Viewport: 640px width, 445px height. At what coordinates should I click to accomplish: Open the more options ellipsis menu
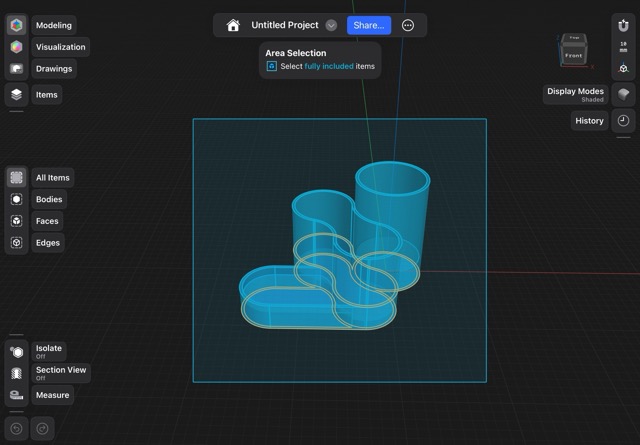tap(408, 25)
